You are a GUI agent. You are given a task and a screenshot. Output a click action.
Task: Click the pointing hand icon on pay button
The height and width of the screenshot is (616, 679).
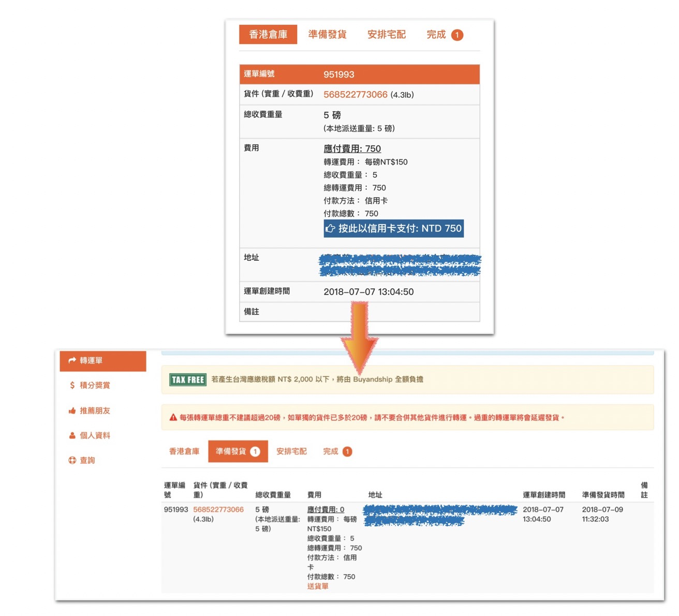tap(330, 228)
